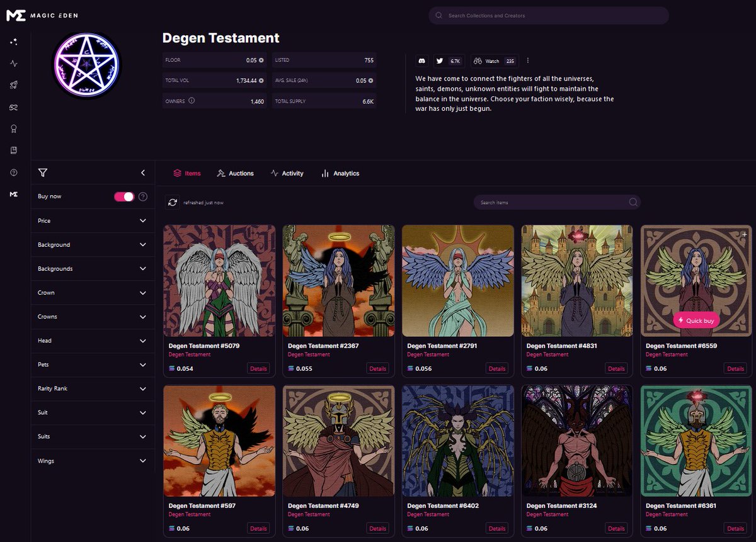The height and width of the screenshot is (542, 756).
Task: Switch to the Analytics tab
Action: tap(340, 173)
